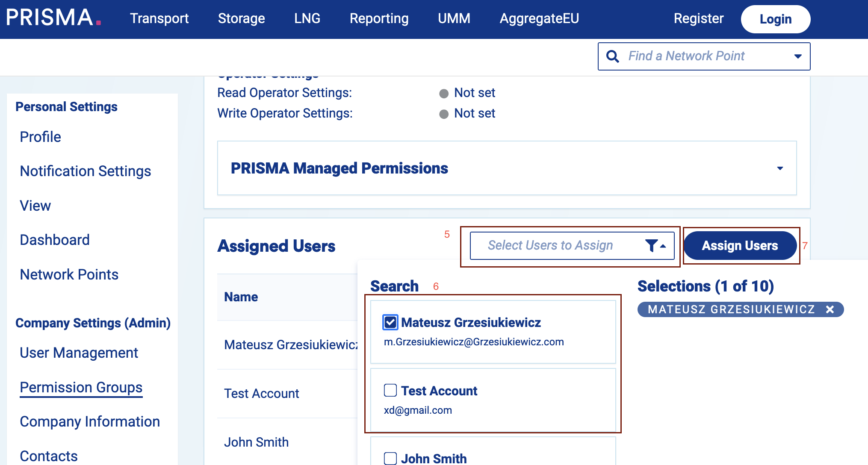
Task: Expand PRISMA Managed Permissions section
Action: pos(779,168)
